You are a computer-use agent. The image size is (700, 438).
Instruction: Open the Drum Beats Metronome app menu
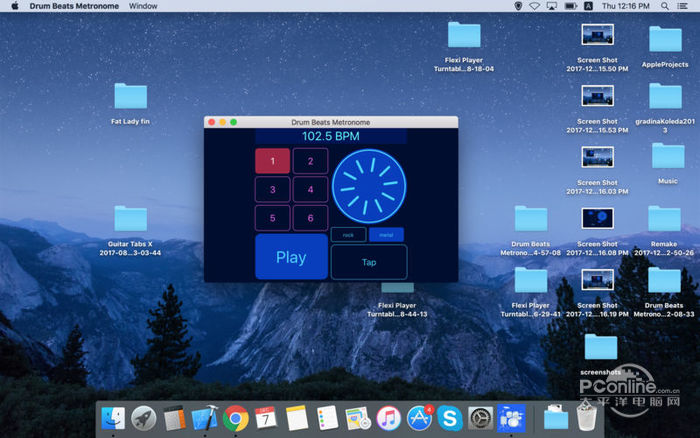[x=72, y=6]
